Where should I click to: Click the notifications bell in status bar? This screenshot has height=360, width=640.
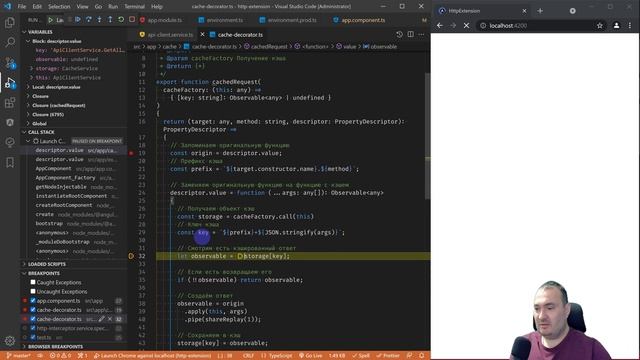[x=422, y=356]
